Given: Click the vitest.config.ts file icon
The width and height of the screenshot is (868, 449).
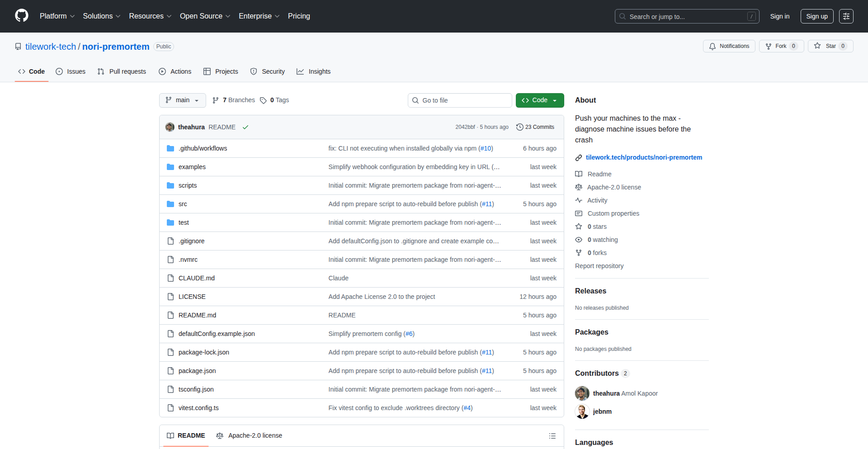Looking at the screenshot, I should 170,408.
